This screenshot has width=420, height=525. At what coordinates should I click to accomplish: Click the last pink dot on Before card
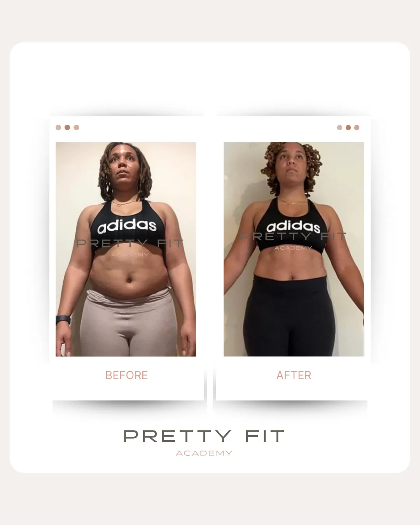point(76,127)
